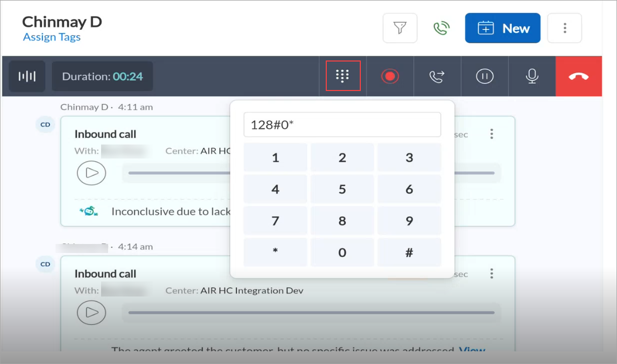End the call with red hangup button
The image size is (617, 364).
coord(578,76)
